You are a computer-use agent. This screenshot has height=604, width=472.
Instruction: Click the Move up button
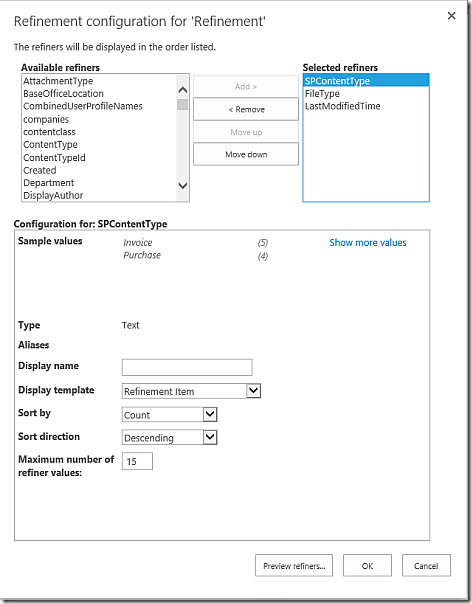pos(246,132)
